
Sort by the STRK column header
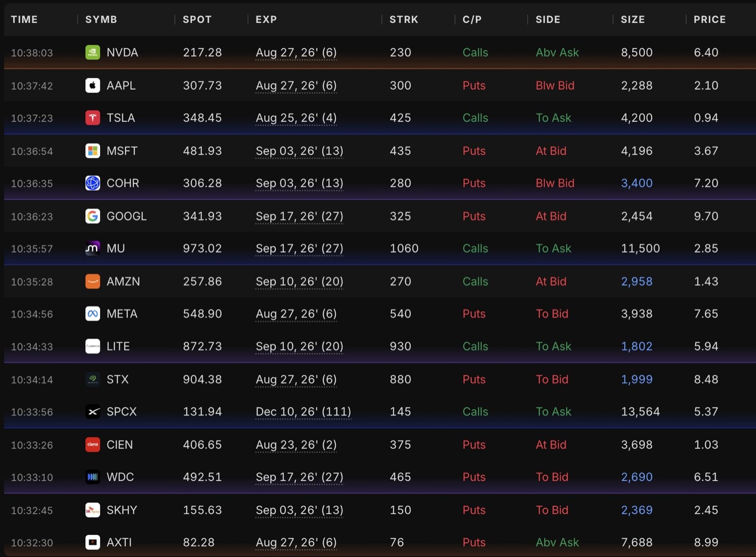(x=404, y=19)
